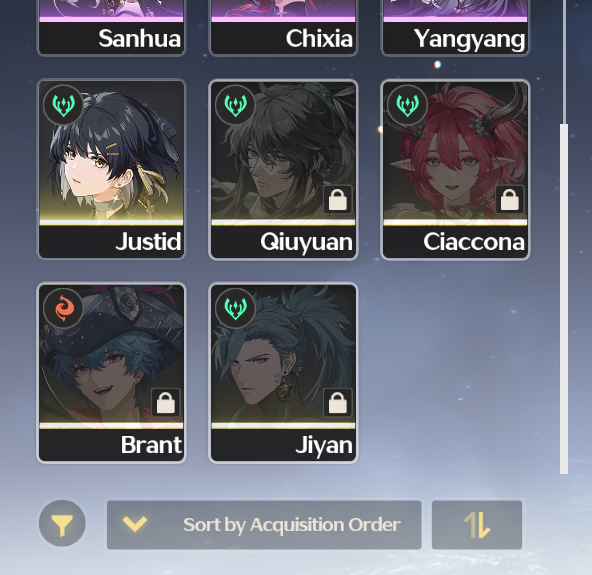Open the Sort by Acquisition Order dropdown
This screenshot has height=575, width=592.
pyautogui.click(x=264, y=525)
